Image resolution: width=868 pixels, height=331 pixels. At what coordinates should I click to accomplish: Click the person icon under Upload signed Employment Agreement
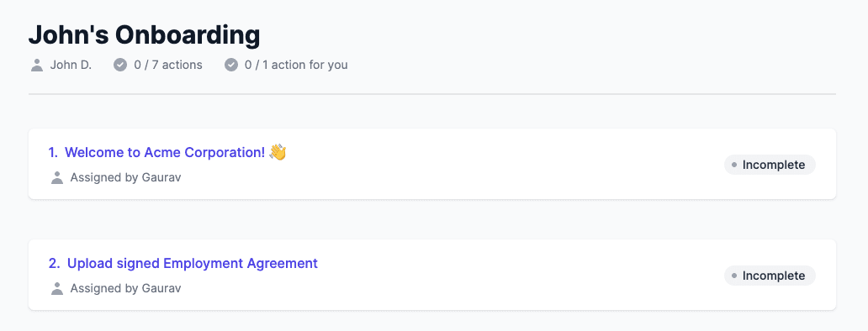pyautogui.click(x=57, y=288)
